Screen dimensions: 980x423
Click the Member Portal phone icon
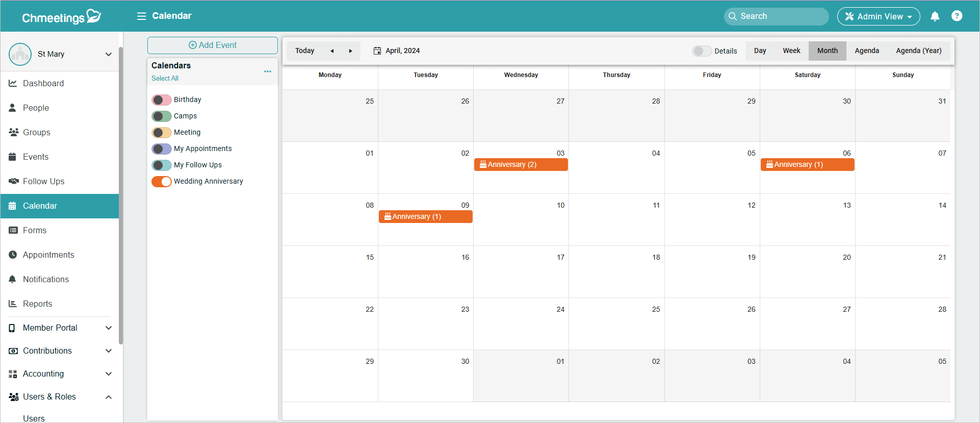[12, 328]
